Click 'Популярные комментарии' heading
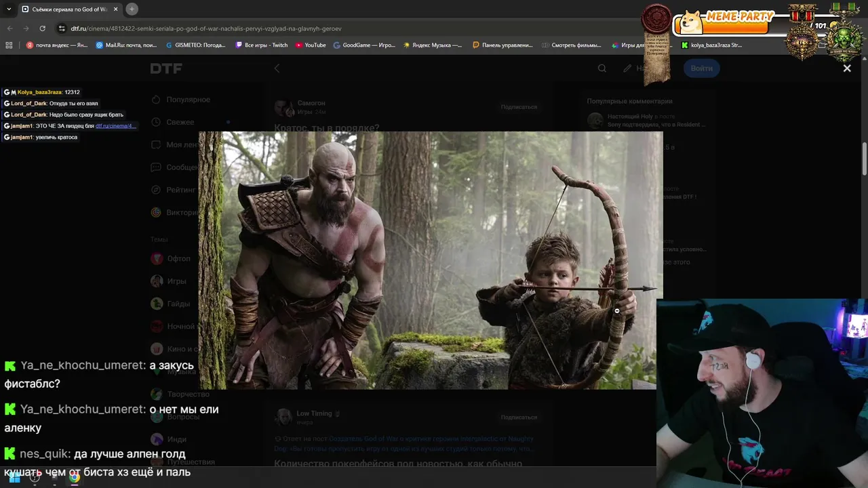Screen dimensions: 868x488 coord(630,101)
